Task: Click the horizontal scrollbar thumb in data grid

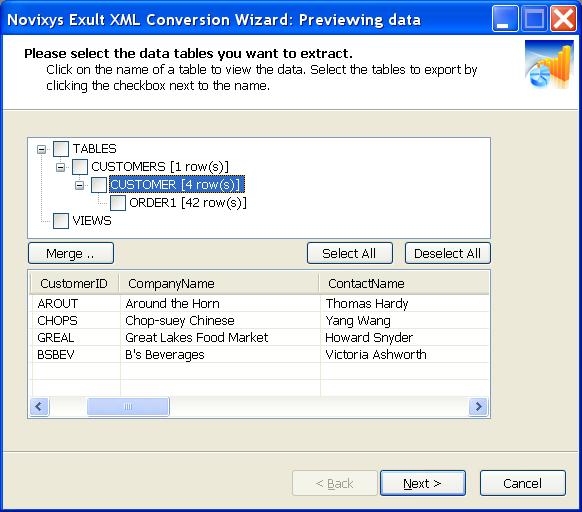Action: click(128, 407)
